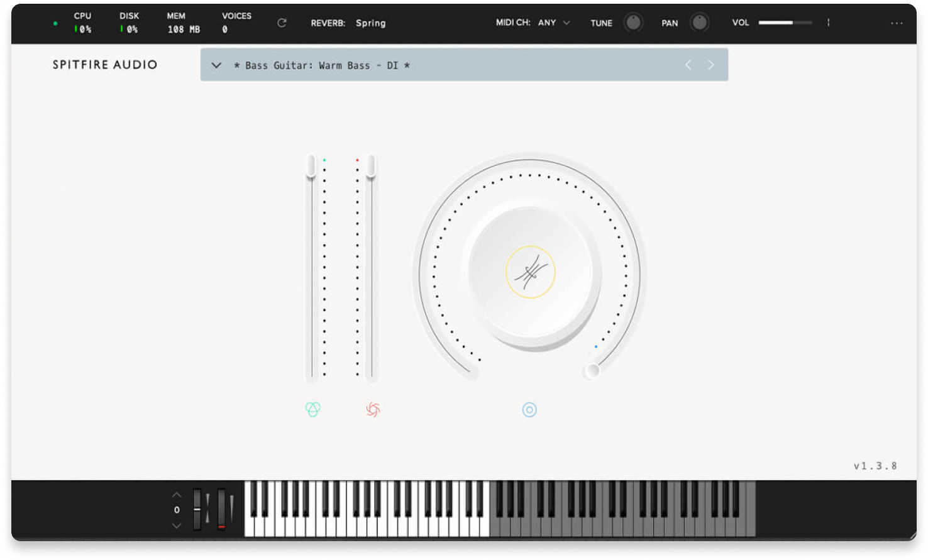Image resolution: width=928 pixels, height=560 pixels.
Task: Click the green expression icon below the left slider
Action: (x=312, y=410)
